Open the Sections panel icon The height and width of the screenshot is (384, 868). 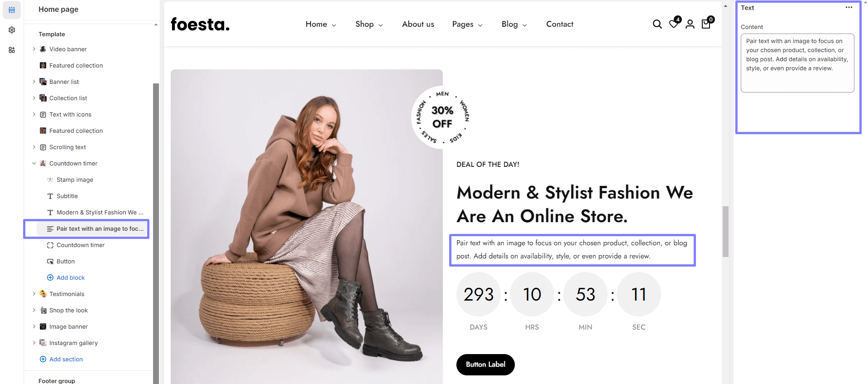click(12, 10)
